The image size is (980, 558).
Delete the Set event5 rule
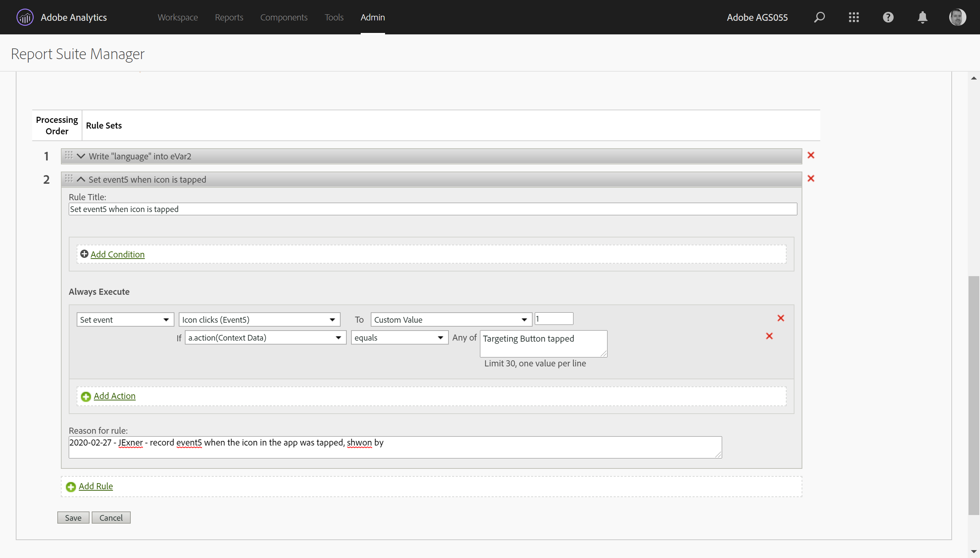click(x=811, y=179)
